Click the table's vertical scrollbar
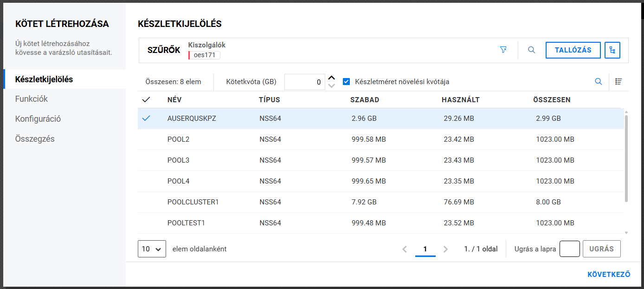 626,158
